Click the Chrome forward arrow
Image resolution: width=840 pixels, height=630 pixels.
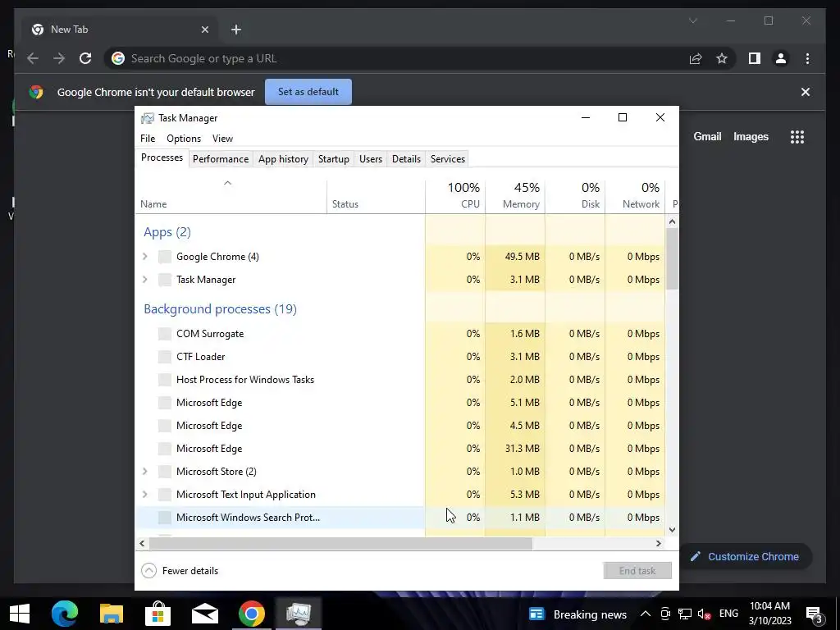(x=59, y=58)
